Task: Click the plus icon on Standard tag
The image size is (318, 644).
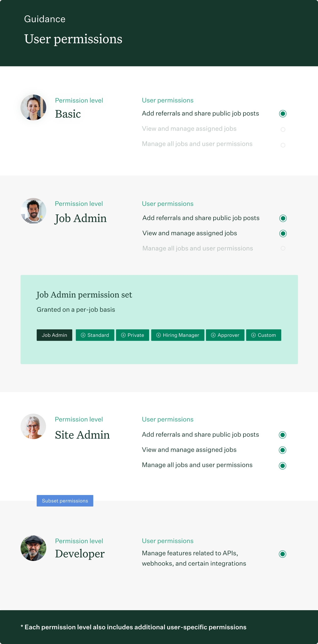Action: coord(83,335)
